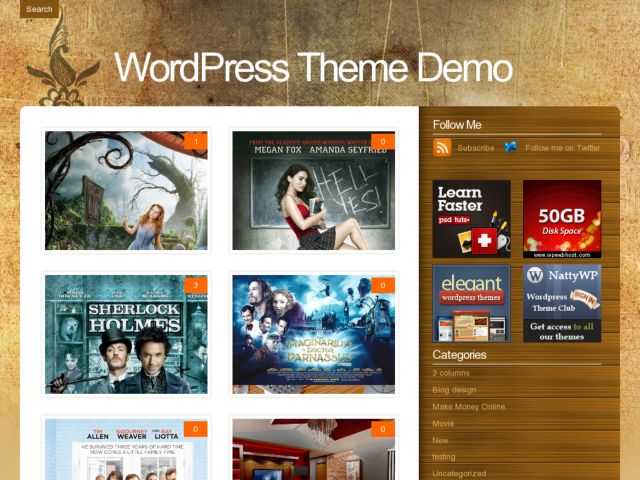Open the Megan Fox Hell Yes poster thumbnail
640x480 pixels.
(x=313, y=191)
